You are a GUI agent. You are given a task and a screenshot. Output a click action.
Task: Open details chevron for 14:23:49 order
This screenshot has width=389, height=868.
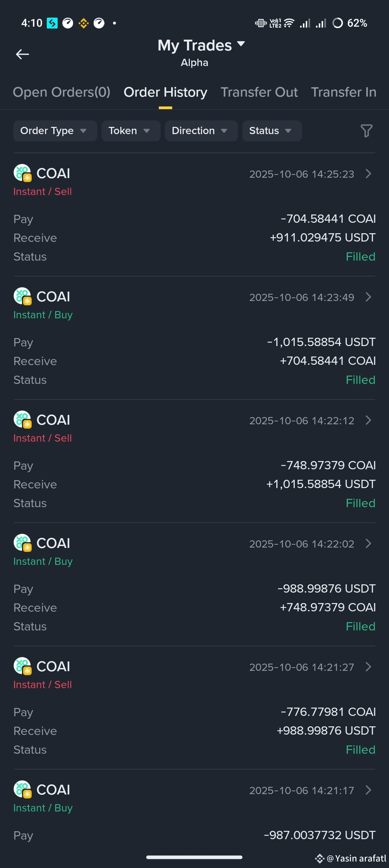tap(368, 297)
